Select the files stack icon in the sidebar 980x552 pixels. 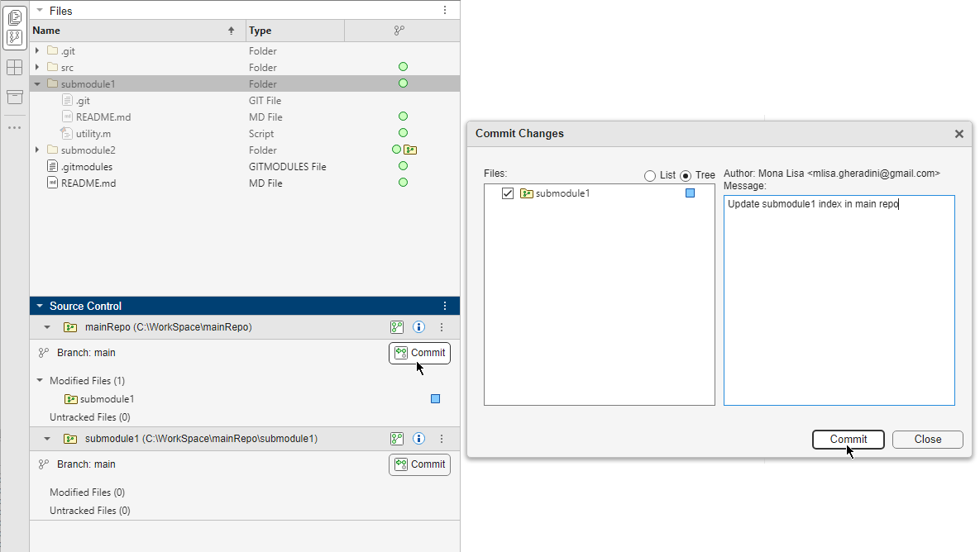(15, 16)
